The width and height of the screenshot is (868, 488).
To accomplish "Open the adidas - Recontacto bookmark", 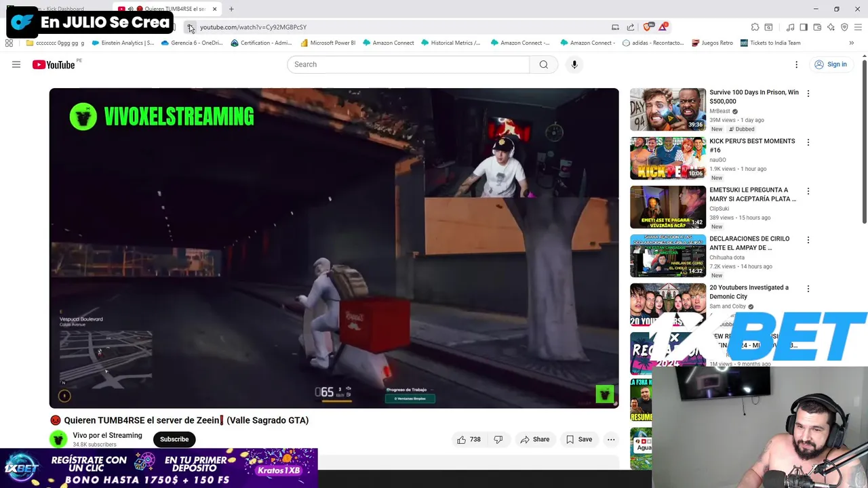I will [x=653, y=43].
